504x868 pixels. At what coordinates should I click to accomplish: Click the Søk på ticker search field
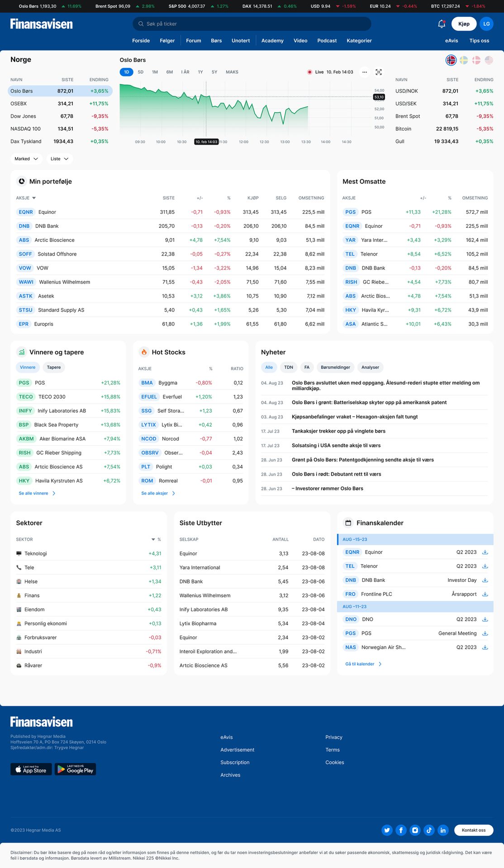[252, 24]
